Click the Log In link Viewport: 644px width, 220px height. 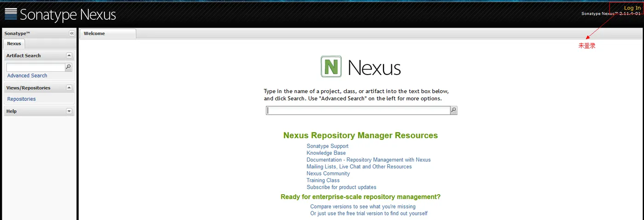[632, 8]
